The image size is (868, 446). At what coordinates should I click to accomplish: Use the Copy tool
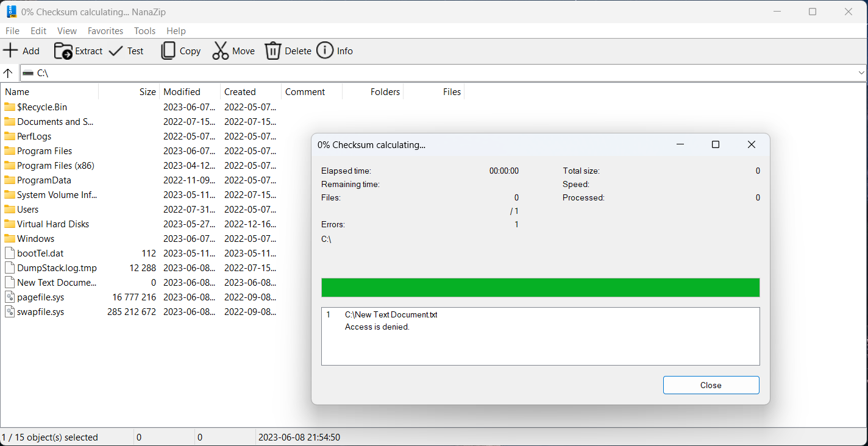[x=180, y=51]
